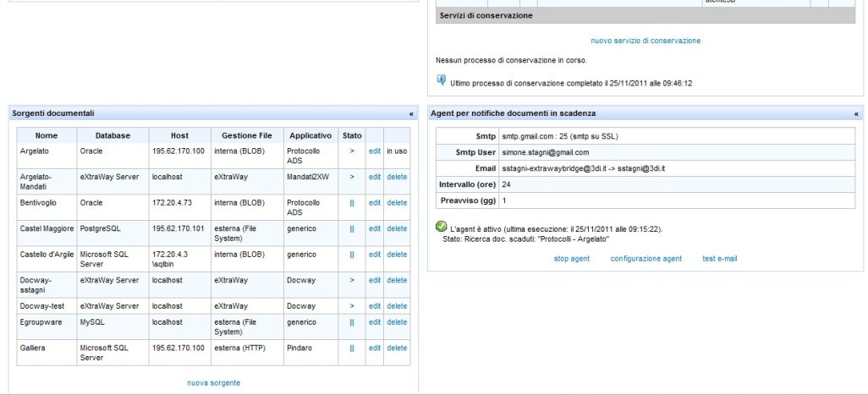
Task: Collapse the Agent per notifiche panel
Action: pos(856,113)
